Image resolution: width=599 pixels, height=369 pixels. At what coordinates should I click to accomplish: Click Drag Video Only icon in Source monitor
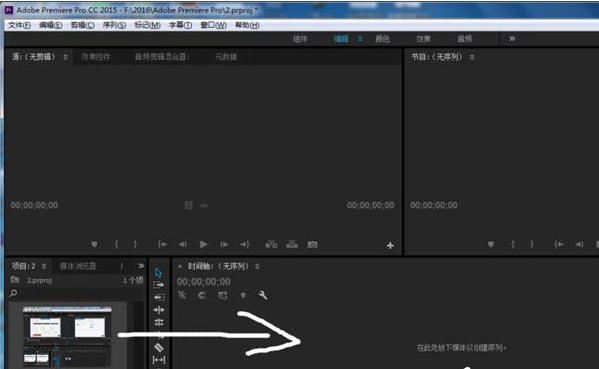click(x=188, y=206)
